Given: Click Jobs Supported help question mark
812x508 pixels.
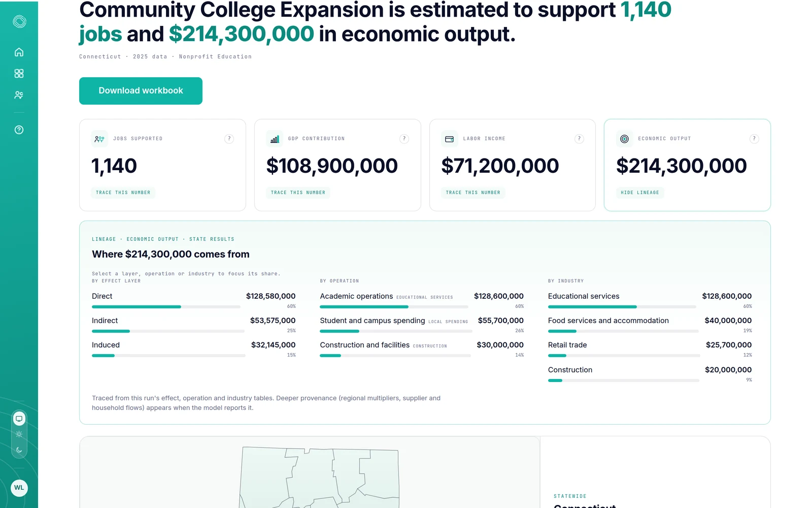Looking at the screenshot, I should (x=229, y=139).
